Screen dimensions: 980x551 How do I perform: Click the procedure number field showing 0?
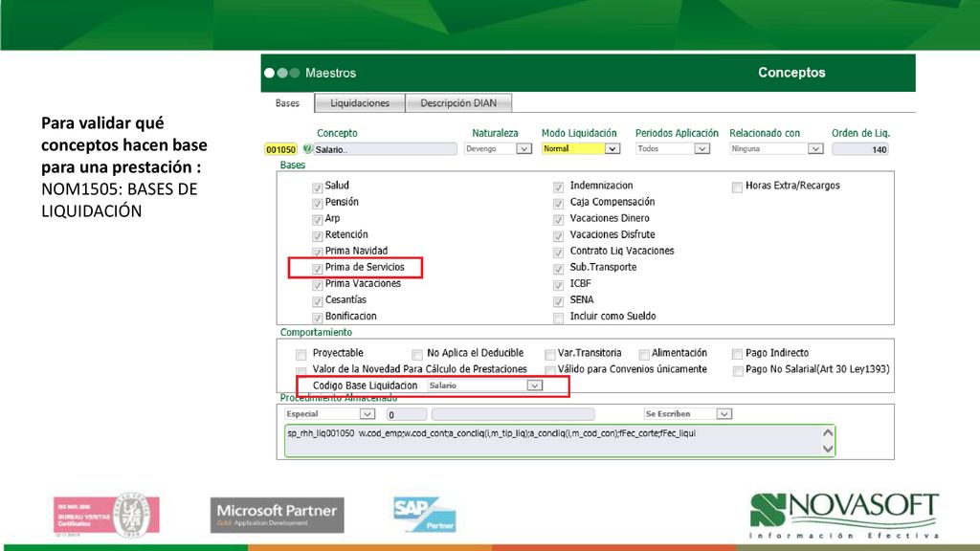[406, 414]
